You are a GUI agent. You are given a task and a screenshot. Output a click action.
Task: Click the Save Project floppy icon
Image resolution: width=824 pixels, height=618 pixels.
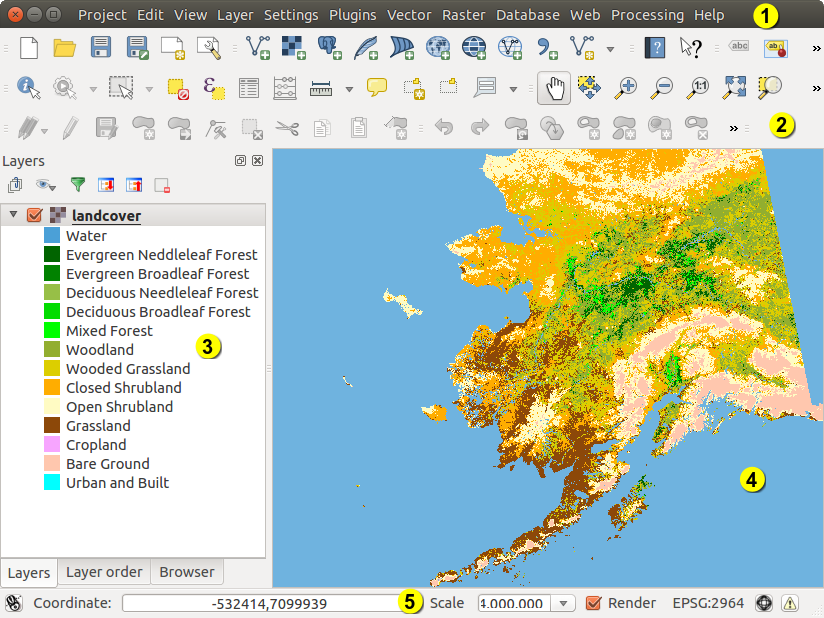pos(101,47)
